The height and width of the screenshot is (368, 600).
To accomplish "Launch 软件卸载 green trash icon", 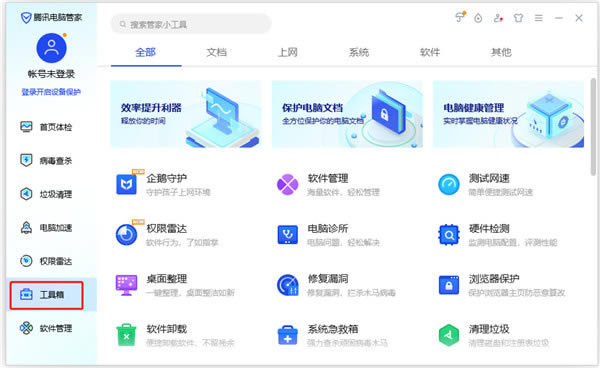I will 127,335.
